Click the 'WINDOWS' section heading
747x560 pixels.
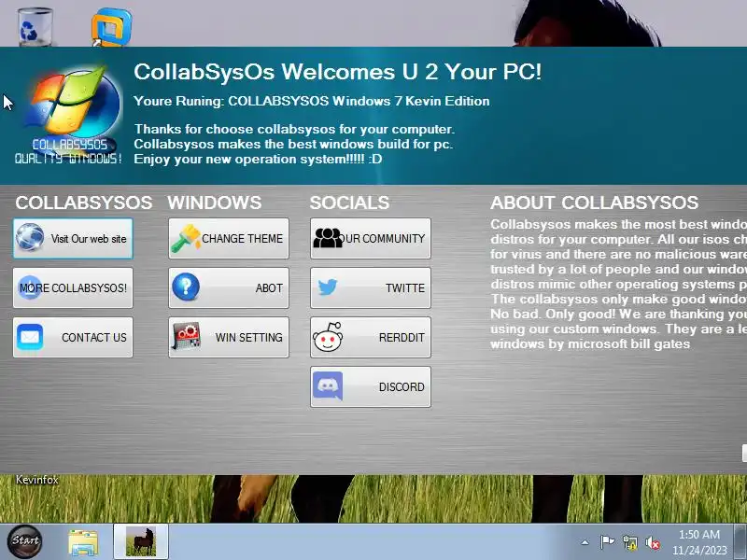[x=215, y=203]
